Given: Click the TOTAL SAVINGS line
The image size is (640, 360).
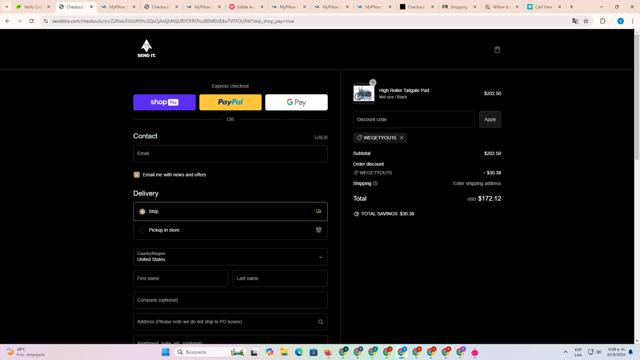Looking at the screenshot, I should [384, 214].
